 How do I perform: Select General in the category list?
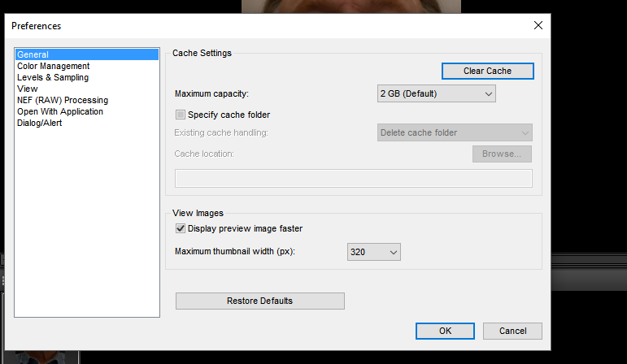33,55
